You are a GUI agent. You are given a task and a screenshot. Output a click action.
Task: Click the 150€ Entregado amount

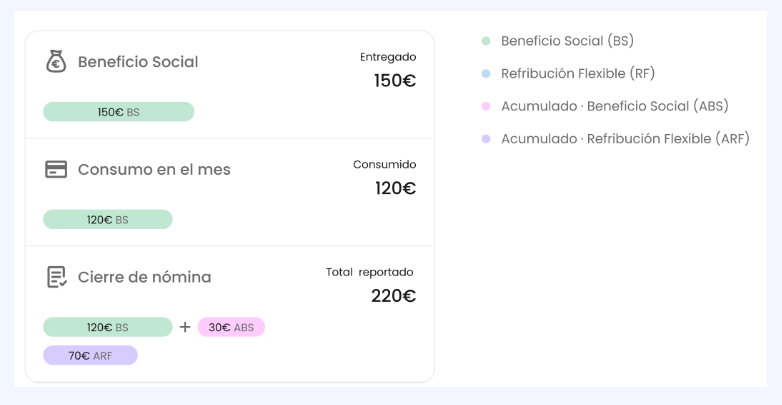coord(395,81)
